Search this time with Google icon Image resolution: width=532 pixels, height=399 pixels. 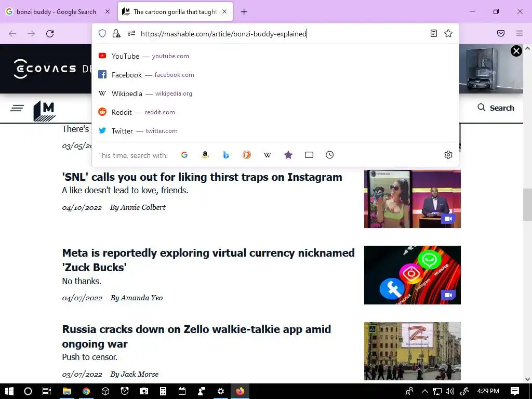click(184, 155)
